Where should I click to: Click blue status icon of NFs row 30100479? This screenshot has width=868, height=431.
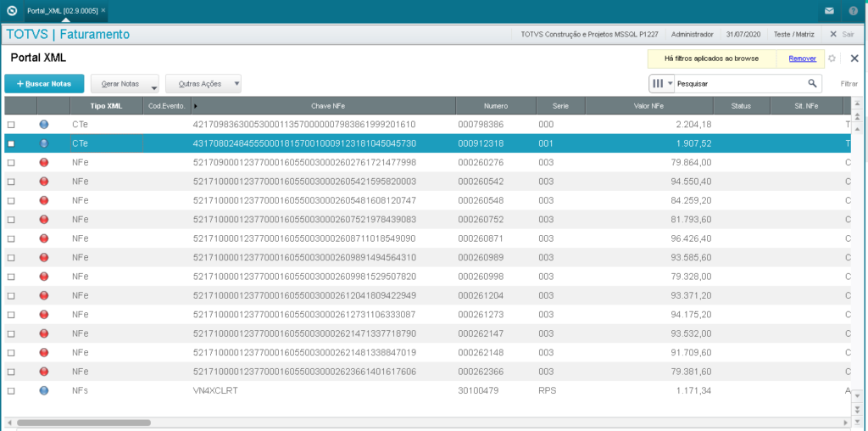coord(44,390)
